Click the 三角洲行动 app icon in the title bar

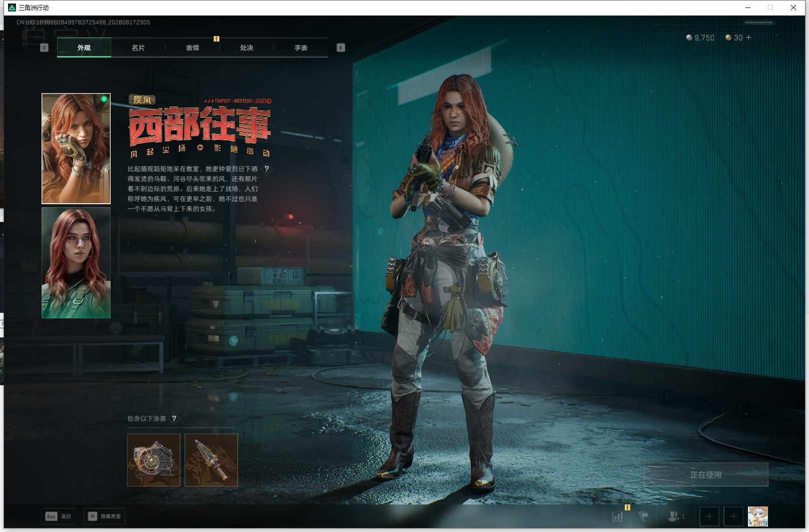12,8
